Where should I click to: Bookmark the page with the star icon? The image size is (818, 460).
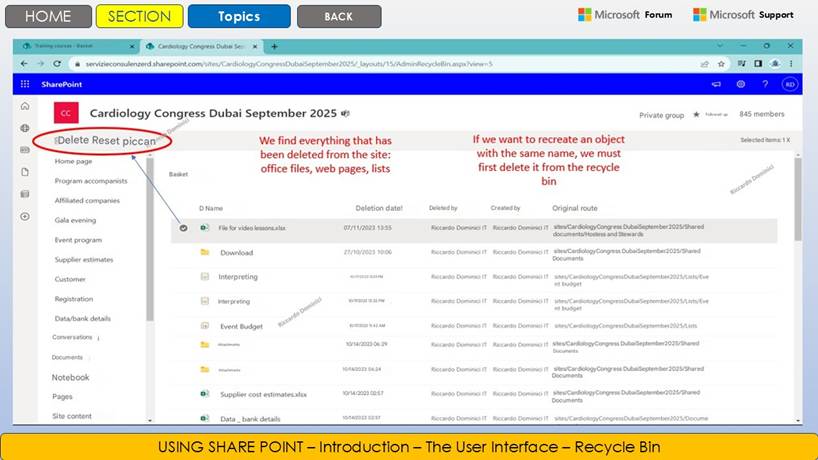(x=721, y=64)
